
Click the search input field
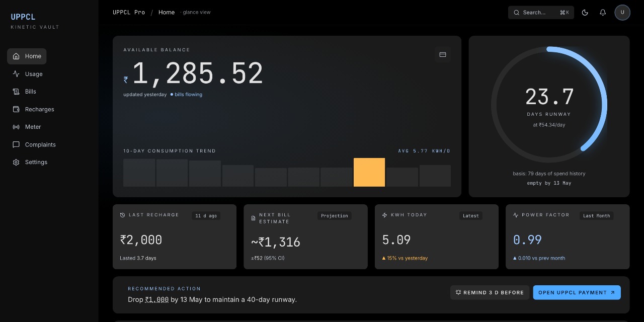point(541,13)
